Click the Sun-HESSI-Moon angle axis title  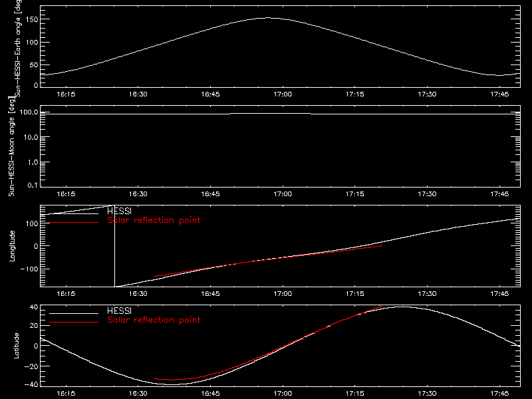coord(11,146)
